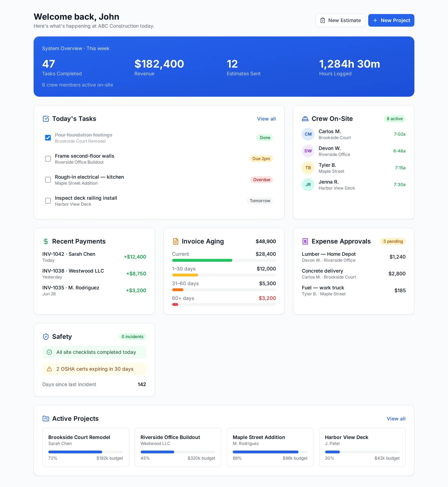Screen dimensions: 448x487
Task: Click the Due 2pm badge
Action: (x=261, y=159)
